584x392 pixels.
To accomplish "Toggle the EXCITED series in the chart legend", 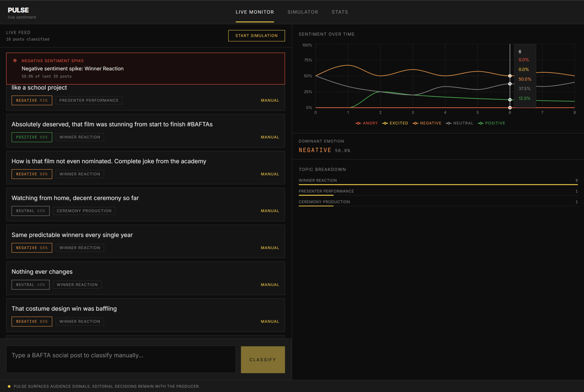I will (395, 123).
